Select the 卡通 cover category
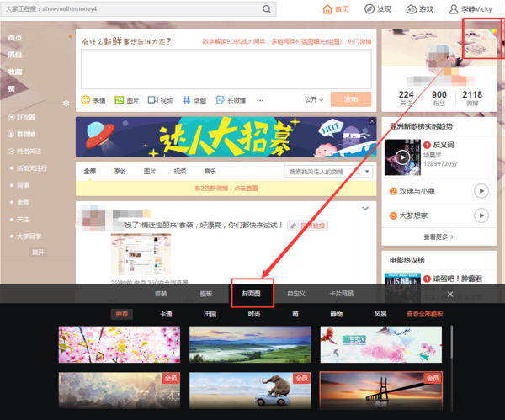This screenshot has height=420, width=505. coord(166,314)
